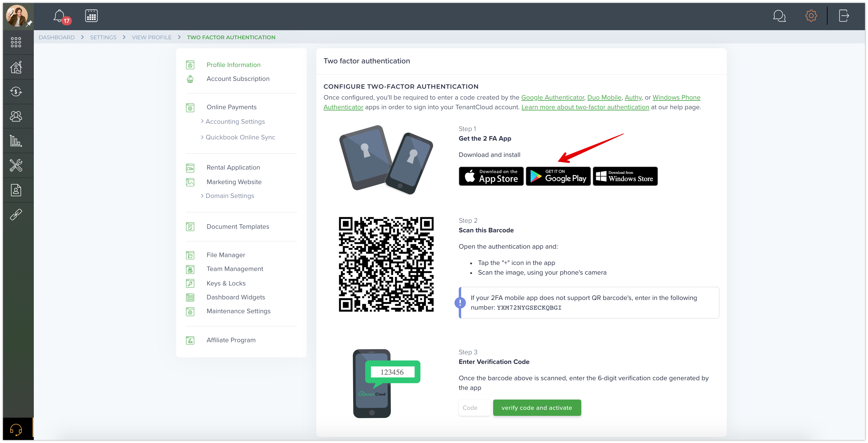
Task: Open File Manager settings
Action: [x=226, y=255]
